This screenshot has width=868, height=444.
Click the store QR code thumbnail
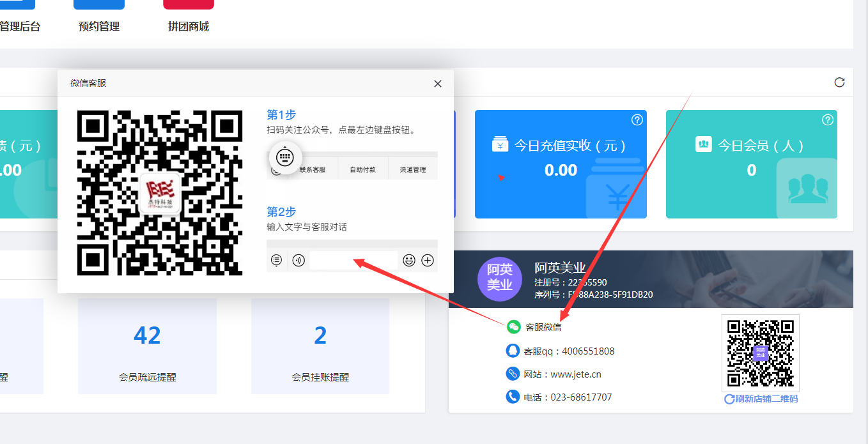[x=761, y=353]
